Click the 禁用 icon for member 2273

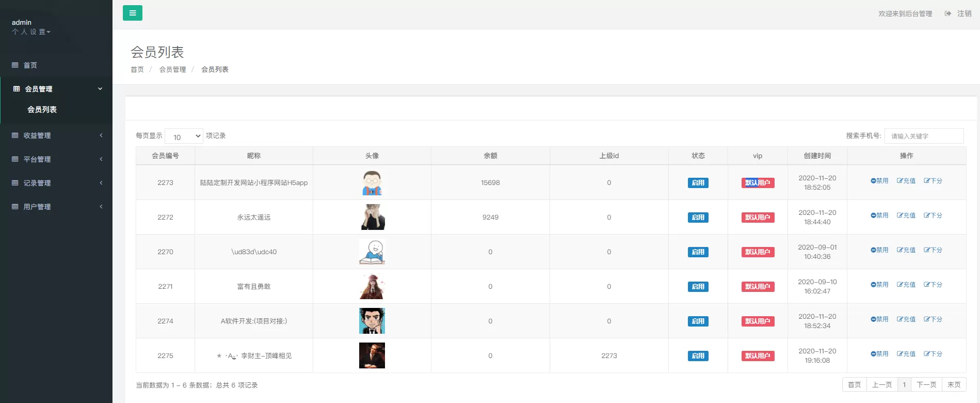873,181
